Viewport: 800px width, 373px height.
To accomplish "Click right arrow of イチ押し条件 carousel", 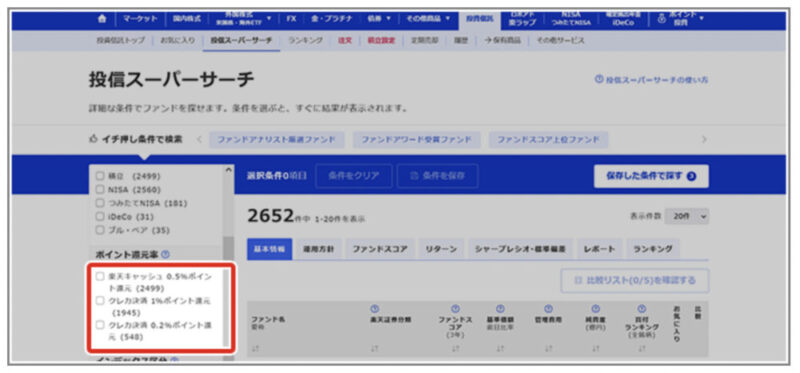I will (704, 139).
